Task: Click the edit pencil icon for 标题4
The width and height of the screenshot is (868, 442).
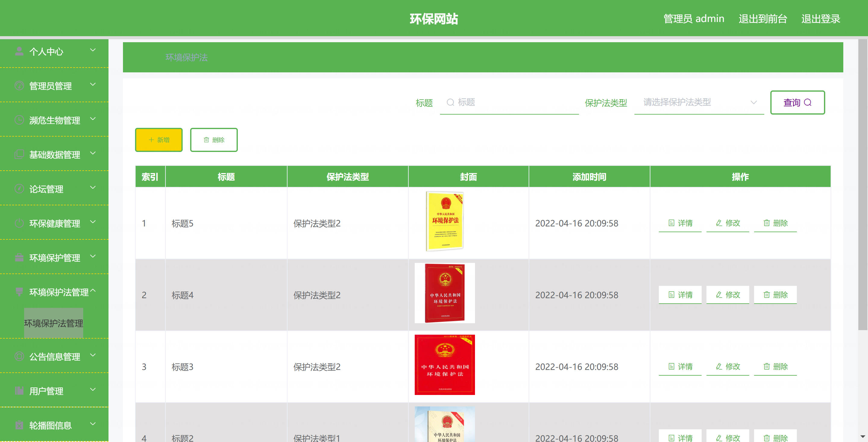Action: 719,295
